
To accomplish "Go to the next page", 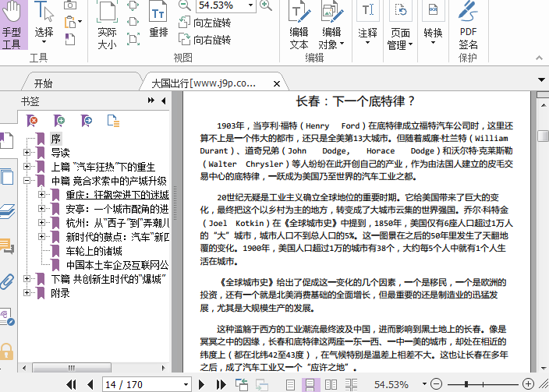I will click(201, 385).
